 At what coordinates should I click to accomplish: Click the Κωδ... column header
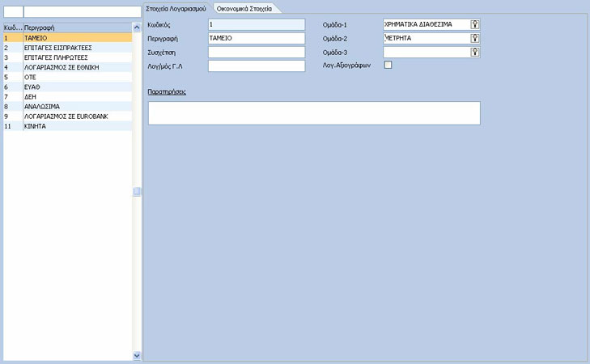pyautogui.click(x=13, y=28)
